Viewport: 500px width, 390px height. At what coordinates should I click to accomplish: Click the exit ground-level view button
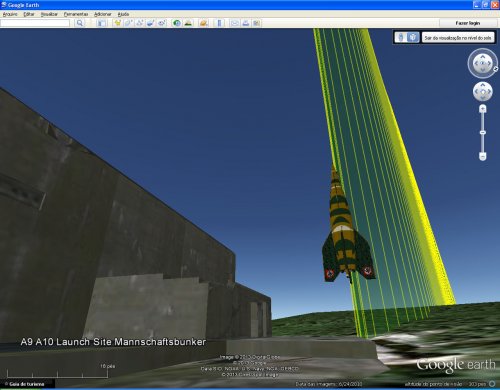[x=458, y=38]
